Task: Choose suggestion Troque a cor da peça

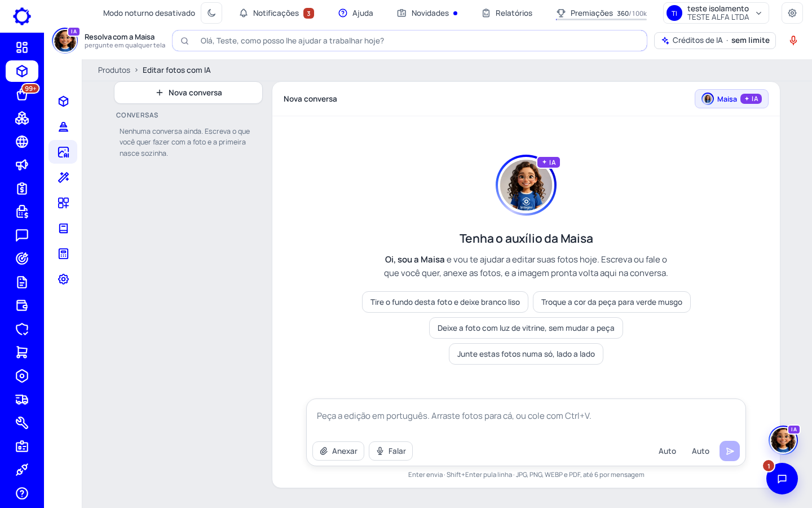Action: [612, 302]
